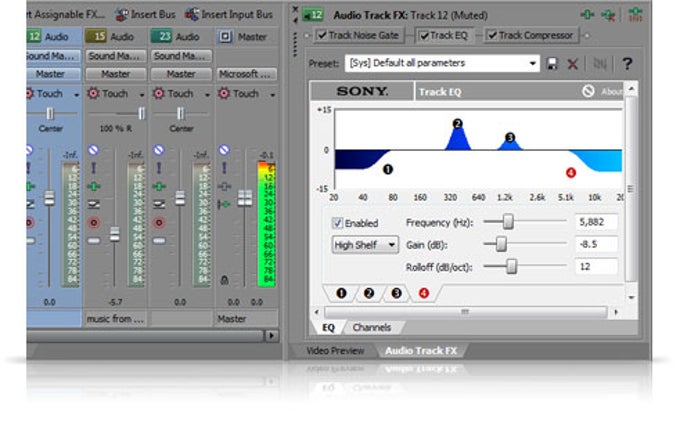The width and height of the screenshot is (680, 440).
Task: Switch to EQ band 4 tab
Action: coord(424,293)
